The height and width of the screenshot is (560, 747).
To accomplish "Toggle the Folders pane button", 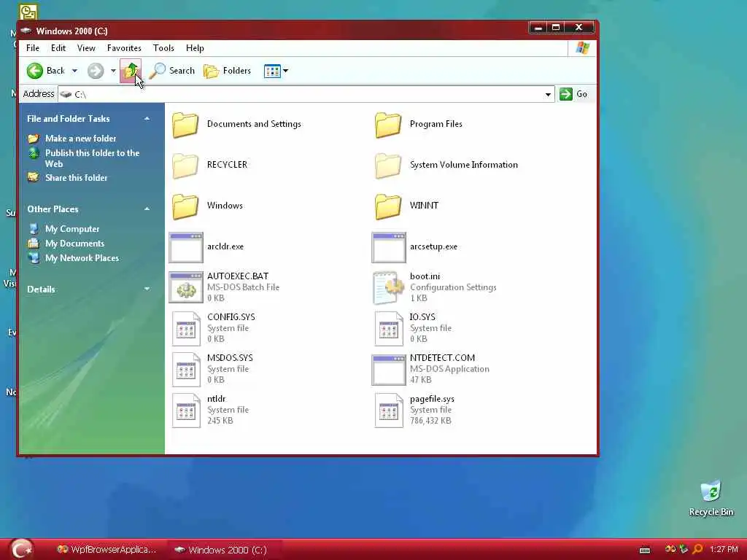I will 228,71.
